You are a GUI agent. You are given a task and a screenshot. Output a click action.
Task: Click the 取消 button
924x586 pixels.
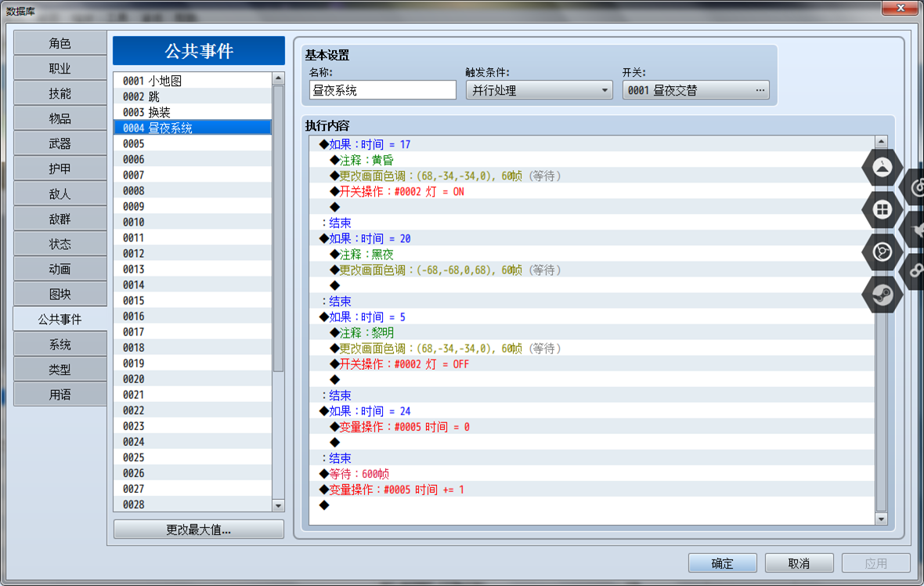[x=799, y=563]
